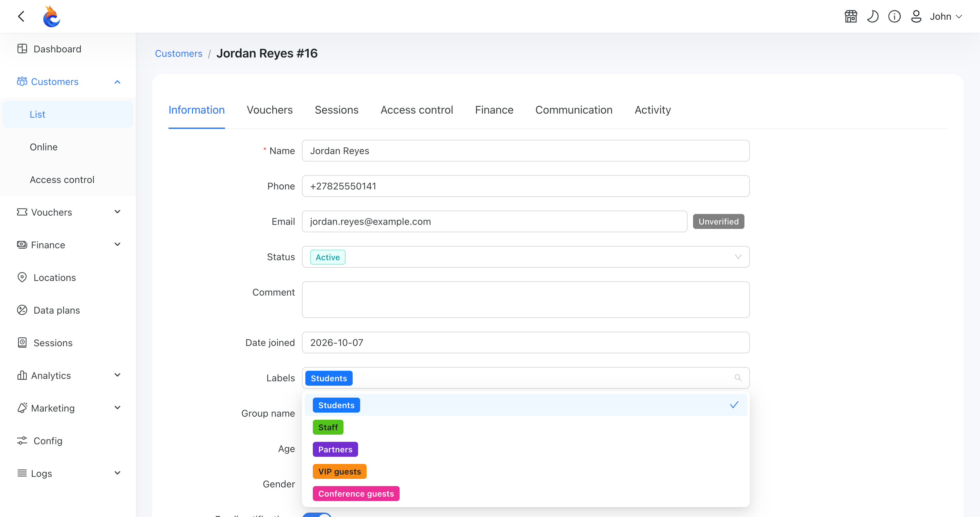Click the Sessions sidebar icon
The image size is (980, 517).
(x=22, y=343)
